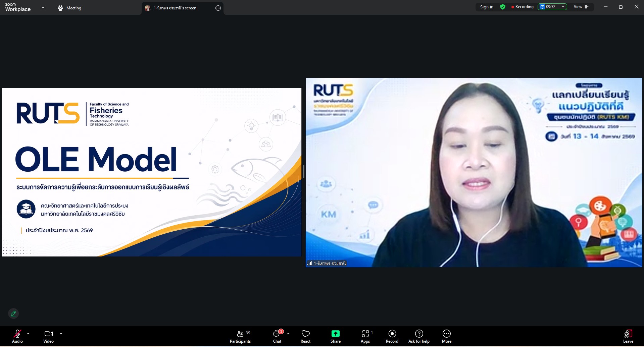Viewport: 644px width, 347px height.
Task: Open the View layout menu
Action: click(581, 7)
